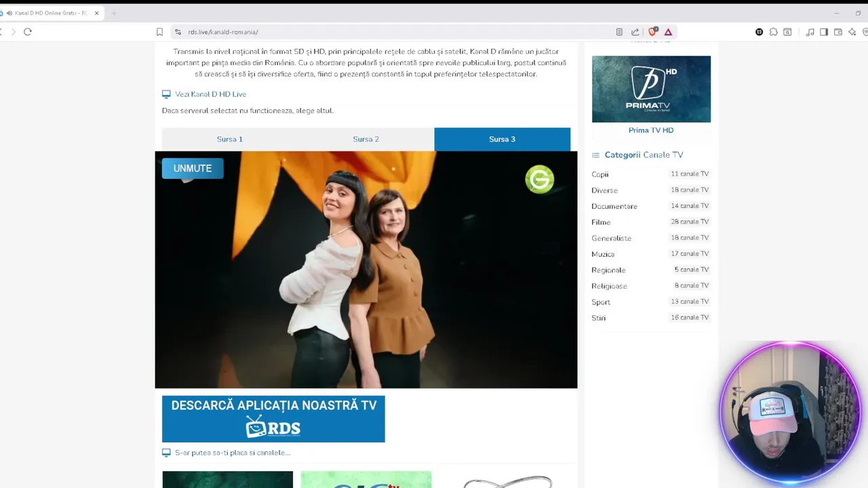Click the Descarcă aplicația noastră TV banner

(273, 419)
